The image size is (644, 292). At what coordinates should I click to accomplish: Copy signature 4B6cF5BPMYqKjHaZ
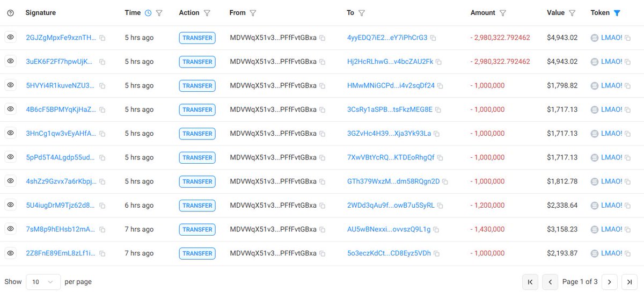coord(102,109)
